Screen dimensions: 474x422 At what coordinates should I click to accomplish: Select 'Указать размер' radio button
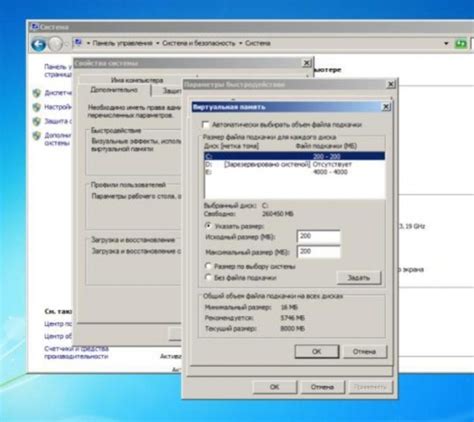208,226
